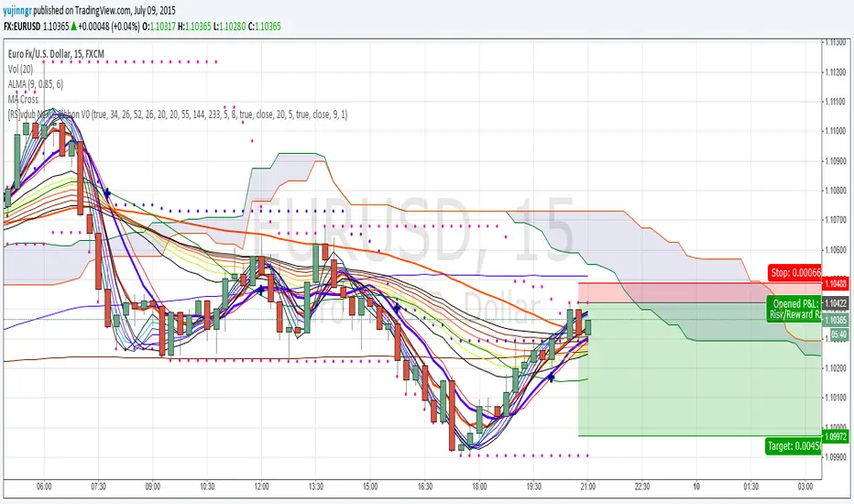Image resolution: width=854 pixels, height=504 pixels.
Task: Click the 1.10422 entry price tag
Action: pos(836,303)
